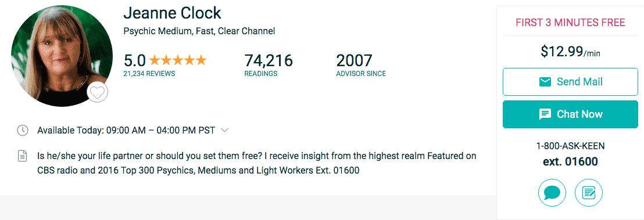Click the 1-800-ASK-KEEN phone number
This screenshot has height=220, width=644.
(x=570, y=146)
